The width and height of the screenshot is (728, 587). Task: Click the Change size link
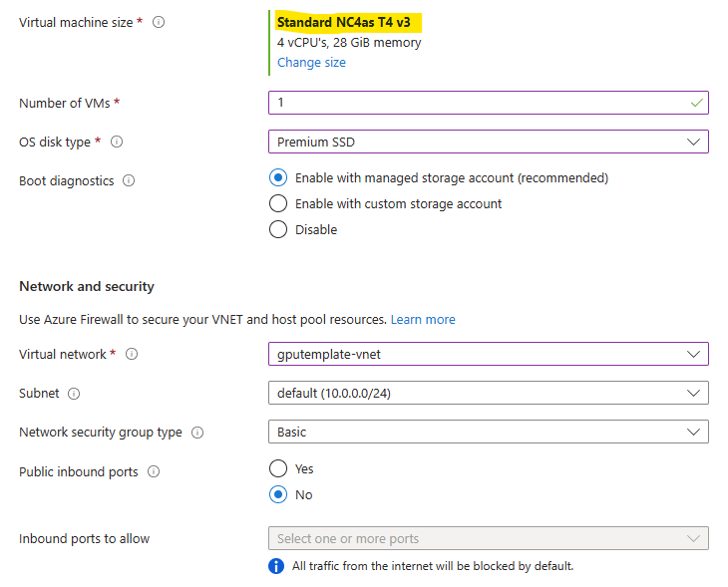pos(311,62)
